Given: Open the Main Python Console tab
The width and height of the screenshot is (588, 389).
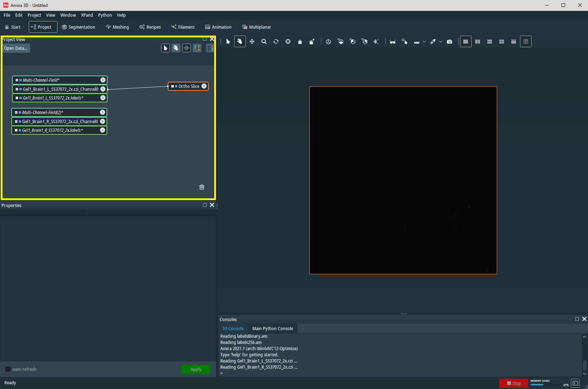Looking at the screenshot, I should pos(273,328).
